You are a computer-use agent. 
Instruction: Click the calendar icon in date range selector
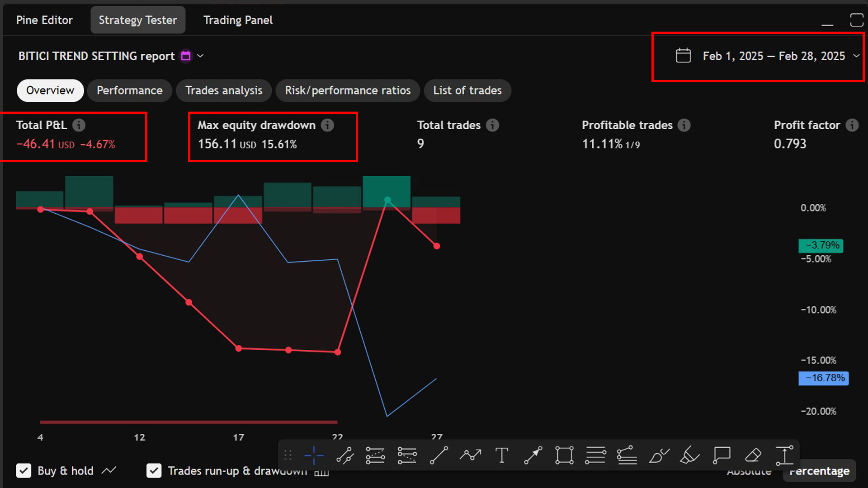683,56
